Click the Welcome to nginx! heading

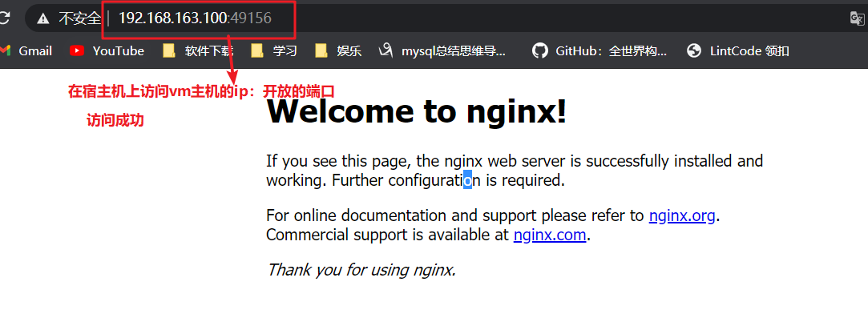tap(416, 111)
